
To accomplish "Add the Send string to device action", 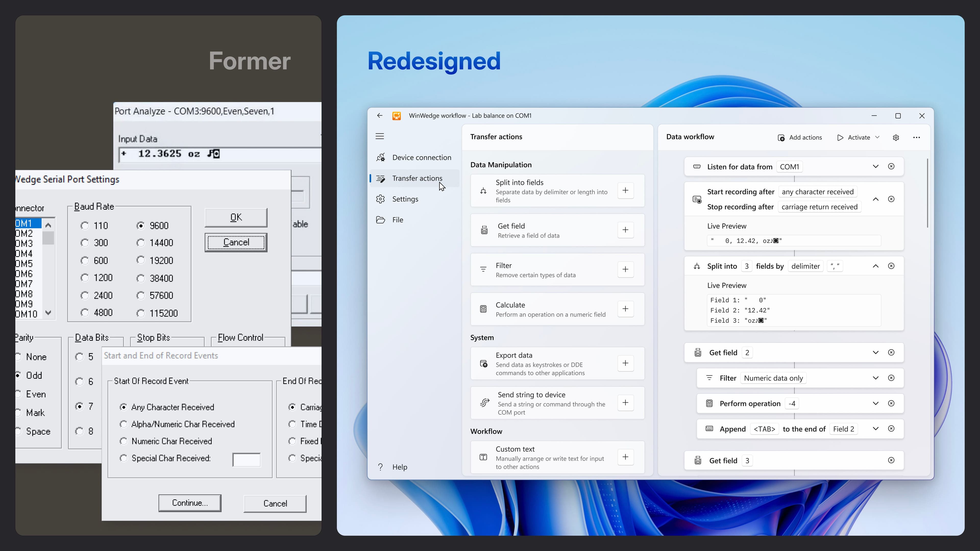I will coord(626,403).
